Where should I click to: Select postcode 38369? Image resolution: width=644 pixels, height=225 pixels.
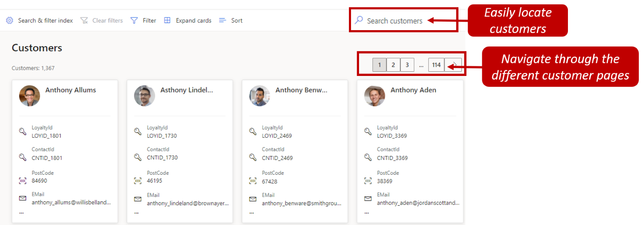click(385, 181)
